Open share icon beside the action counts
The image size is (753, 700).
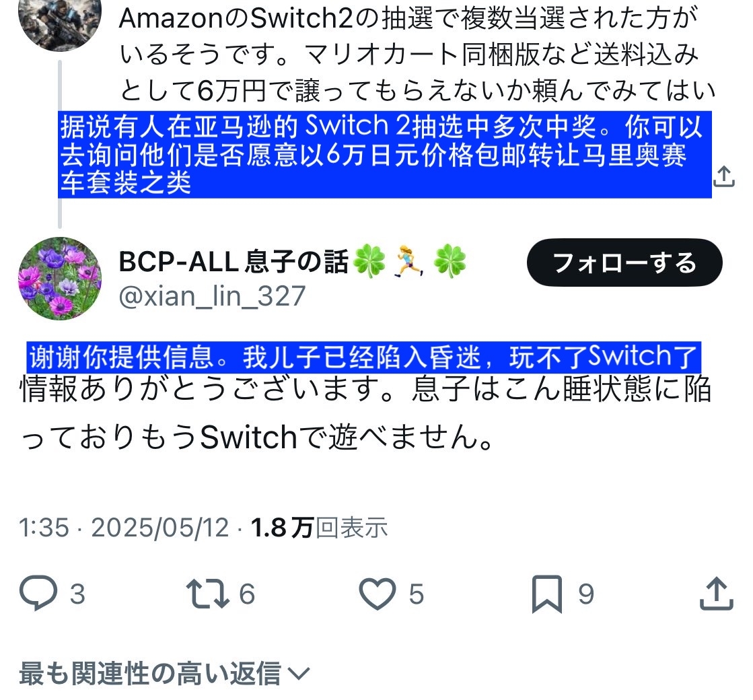click(716, 594)
